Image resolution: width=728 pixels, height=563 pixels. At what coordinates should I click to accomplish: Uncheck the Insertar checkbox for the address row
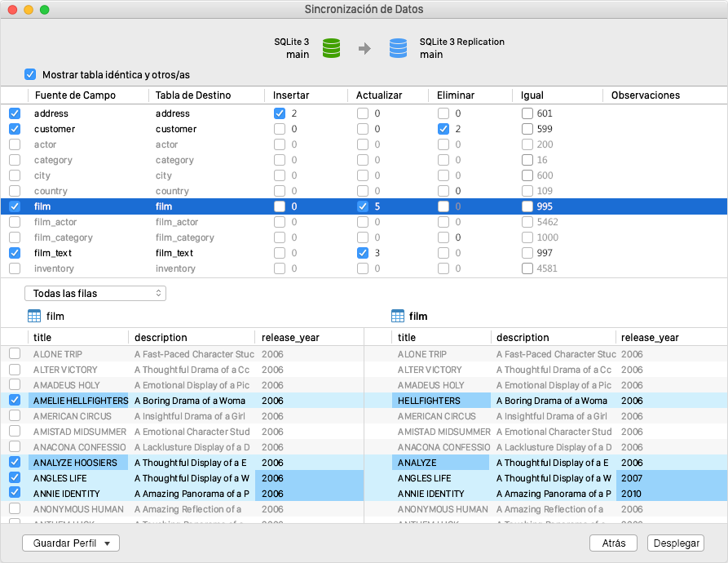tap(279, 113)
